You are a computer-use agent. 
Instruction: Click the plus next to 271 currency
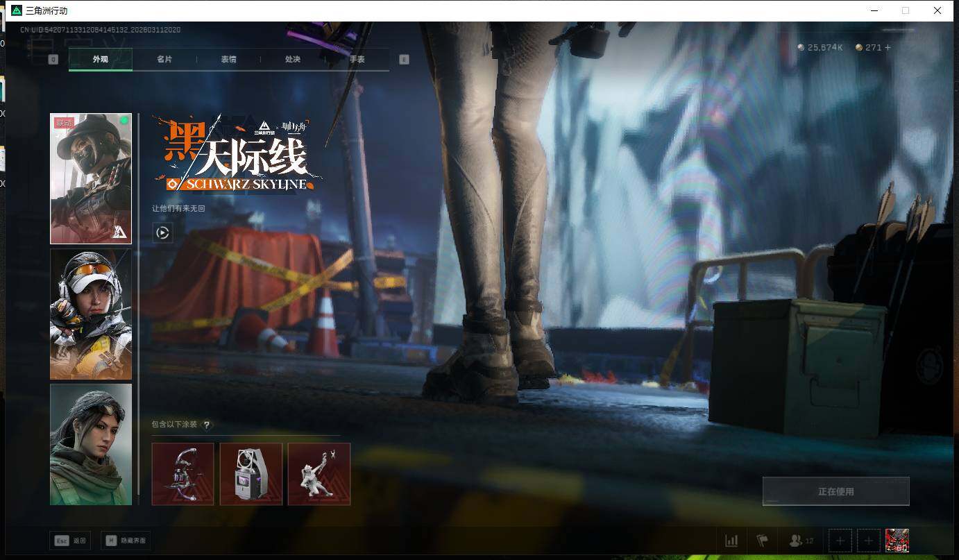(888, 47)
